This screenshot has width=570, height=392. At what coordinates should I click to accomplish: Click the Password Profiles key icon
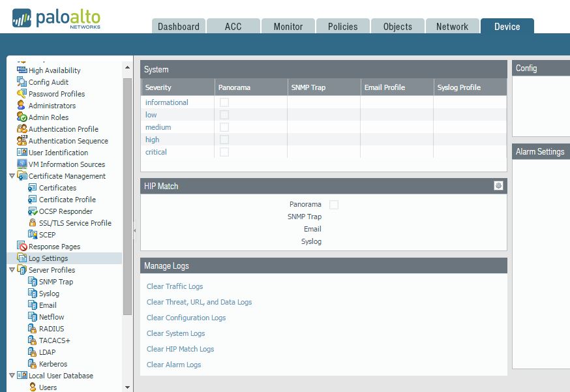22,94
